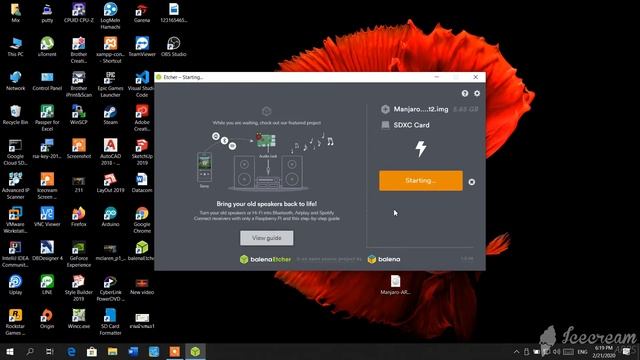Show hidden system tray icons chevron
Image resolution: width=640 pixels, height=360 pixels.
click(x=516, y=351)
